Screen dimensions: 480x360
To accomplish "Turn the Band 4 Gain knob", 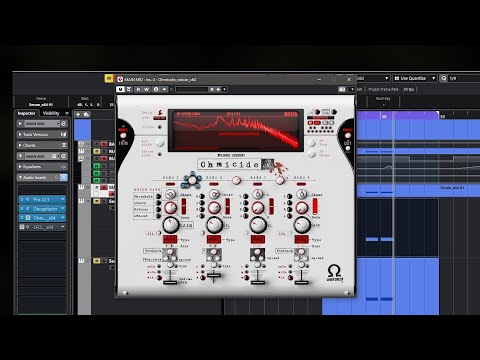I will (302, 225).
